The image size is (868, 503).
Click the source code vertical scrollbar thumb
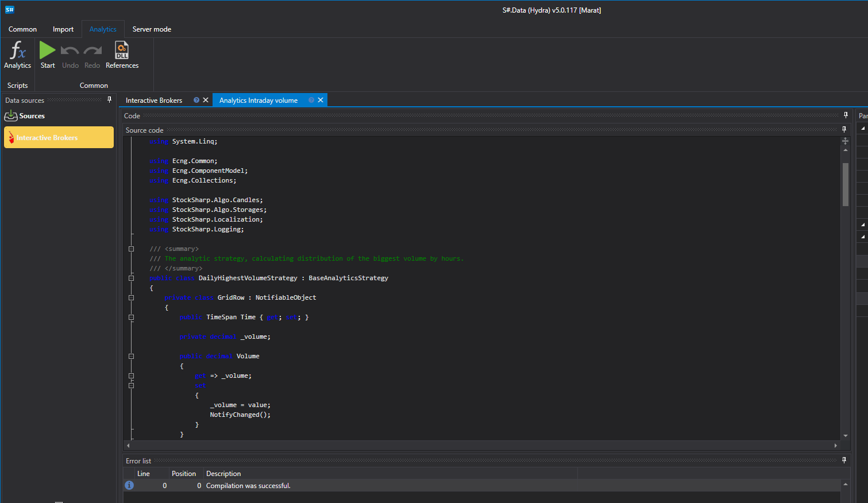tap(845, 184)
